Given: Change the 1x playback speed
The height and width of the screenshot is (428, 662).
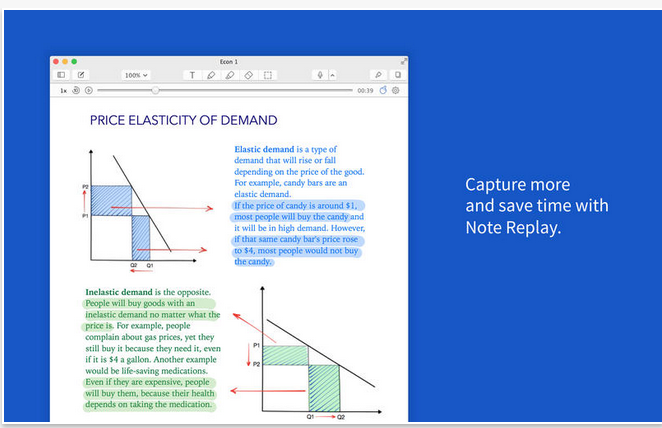Looking at the screenshot, I should [63, 90].
